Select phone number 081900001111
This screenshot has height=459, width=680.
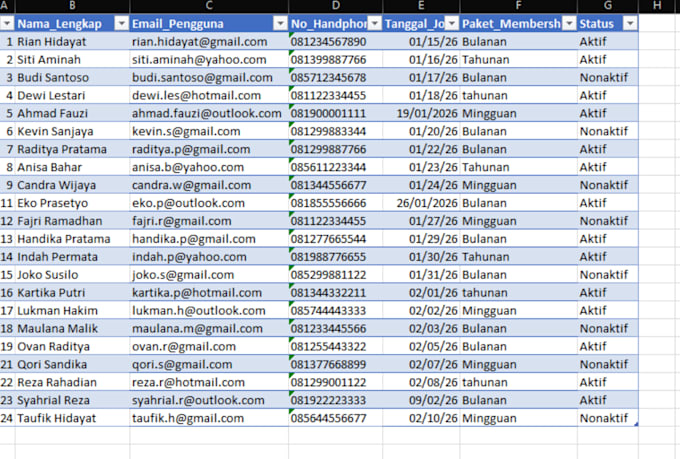336,113
